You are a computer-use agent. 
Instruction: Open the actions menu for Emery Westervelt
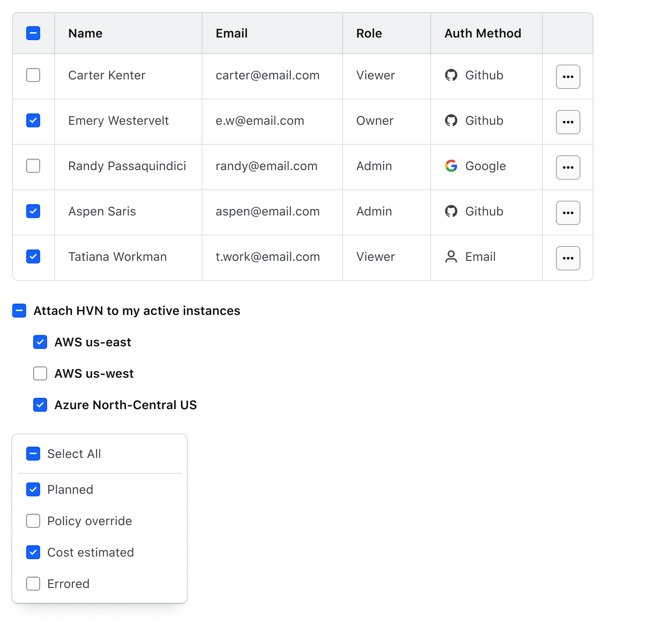(568, 122)
